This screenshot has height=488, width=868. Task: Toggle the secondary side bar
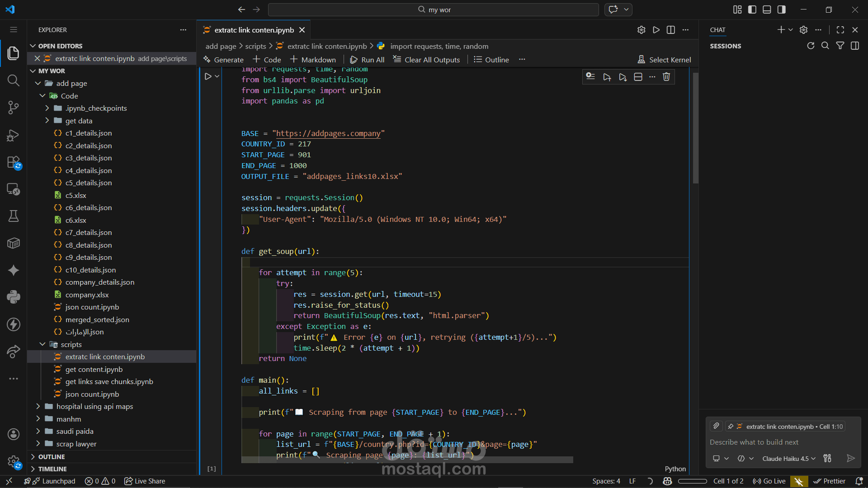(x=782, y=9)
